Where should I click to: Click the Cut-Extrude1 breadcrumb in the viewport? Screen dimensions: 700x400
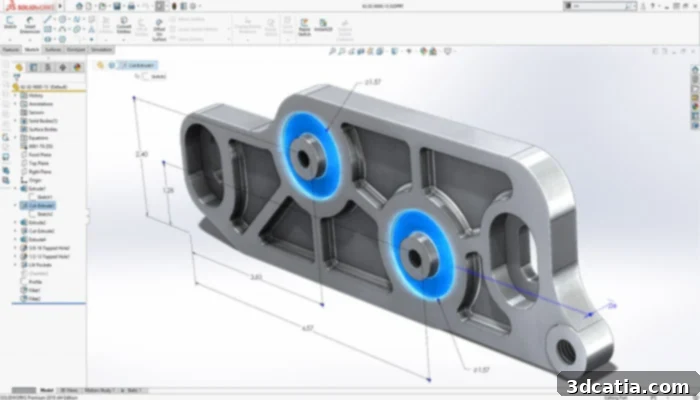pyautogui.click(x=138, y=66)
